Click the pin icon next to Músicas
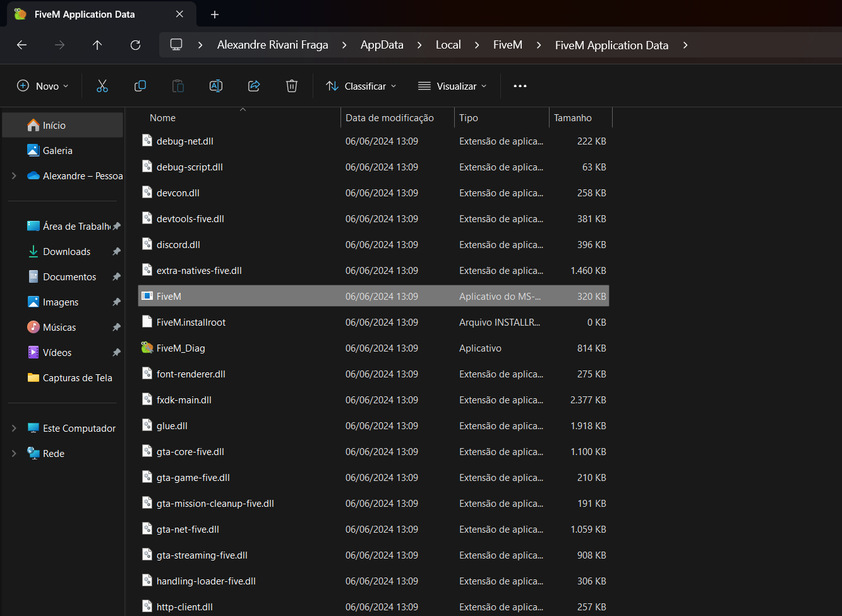This screenshot has height=616, width=842. pyautogui.click(x=116, y=328)
